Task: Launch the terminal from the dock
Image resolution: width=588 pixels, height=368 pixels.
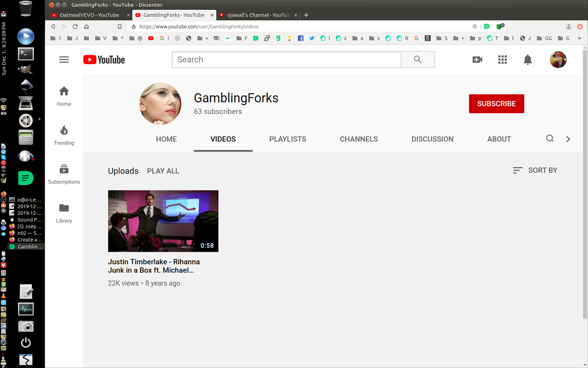Action: pos(26,54)
